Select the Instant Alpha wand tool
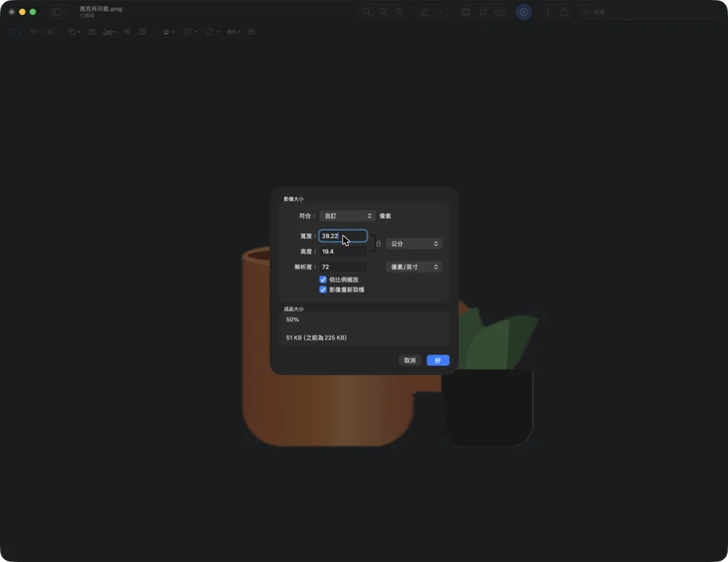 pos(34,32)
